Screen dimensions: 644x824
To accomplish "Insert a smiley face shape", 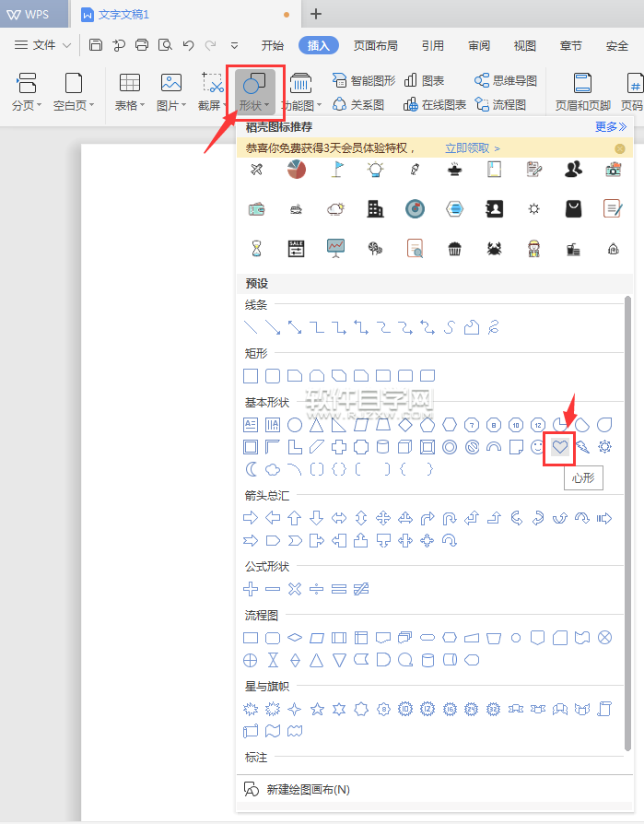I will click(537, 447).
